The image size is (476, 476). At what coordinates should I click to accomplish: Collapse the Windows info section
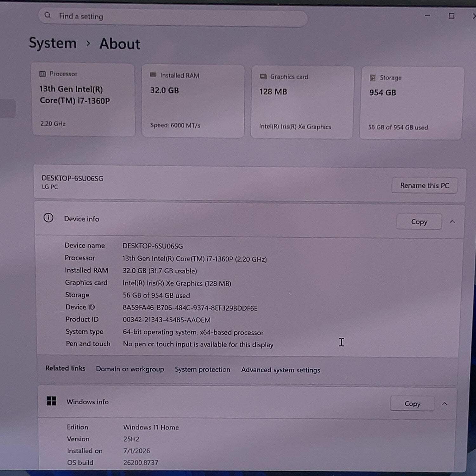[445, 404]
